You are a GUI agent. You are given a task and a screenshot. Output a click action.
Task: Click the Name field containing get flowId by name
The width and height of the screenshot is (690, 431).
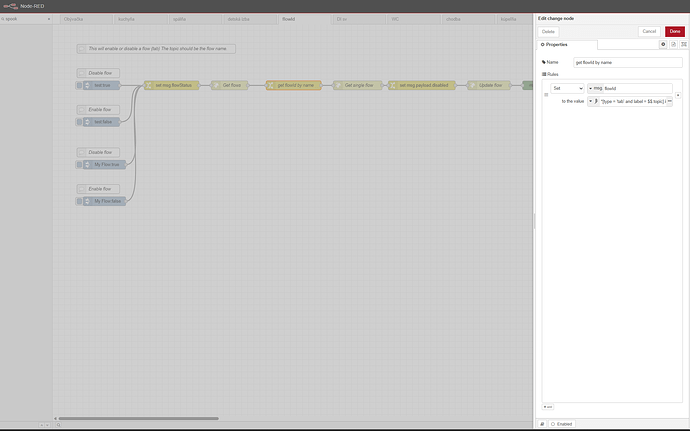click(628, 63)
